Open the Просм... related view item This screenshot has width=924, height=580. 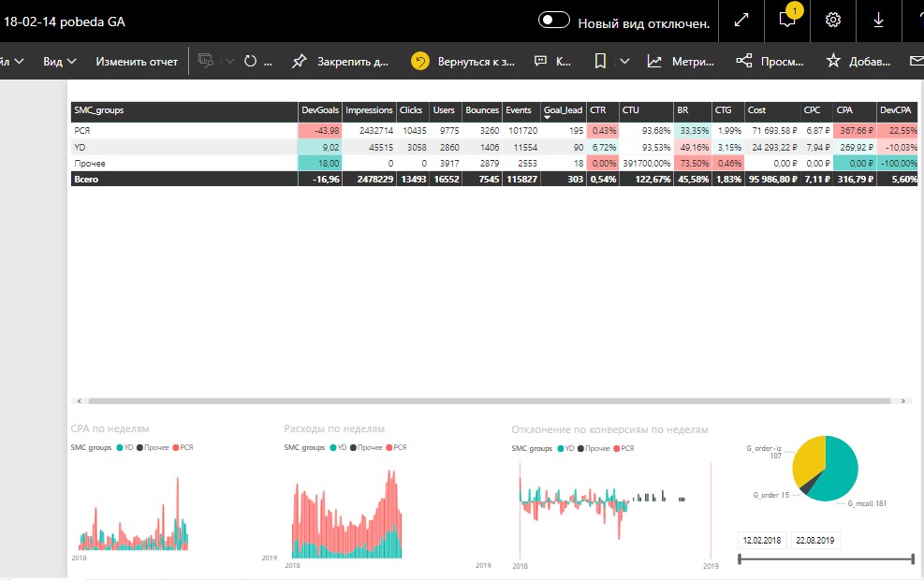point(770,61)
